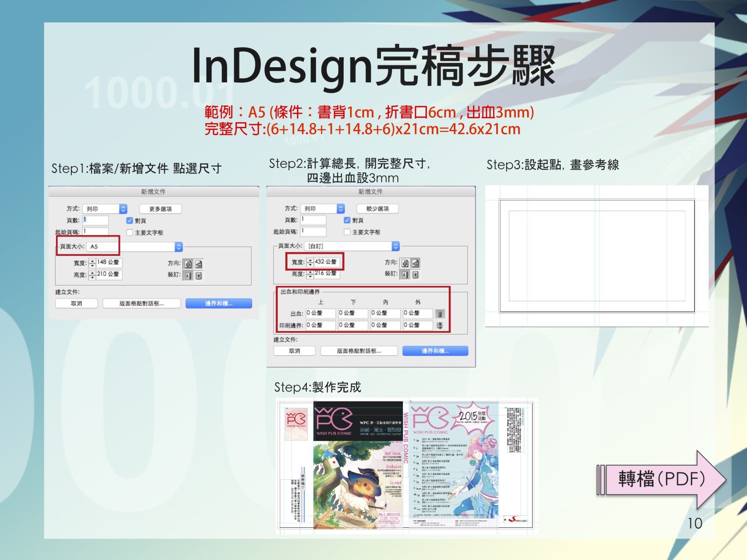Enable 主要文字框 checkbox in Step2 dialog

347,232
